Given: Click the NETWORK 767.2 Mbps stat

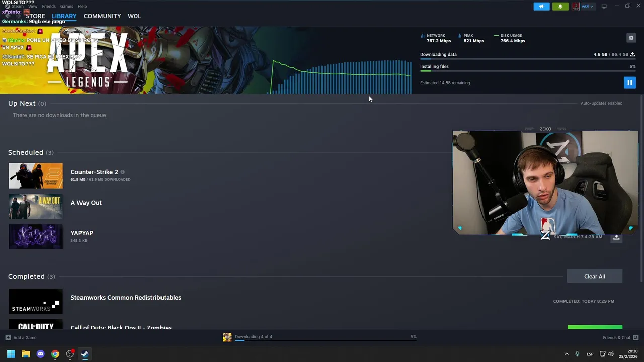Looking at the screenshot, I should click(x=436, y=38).
